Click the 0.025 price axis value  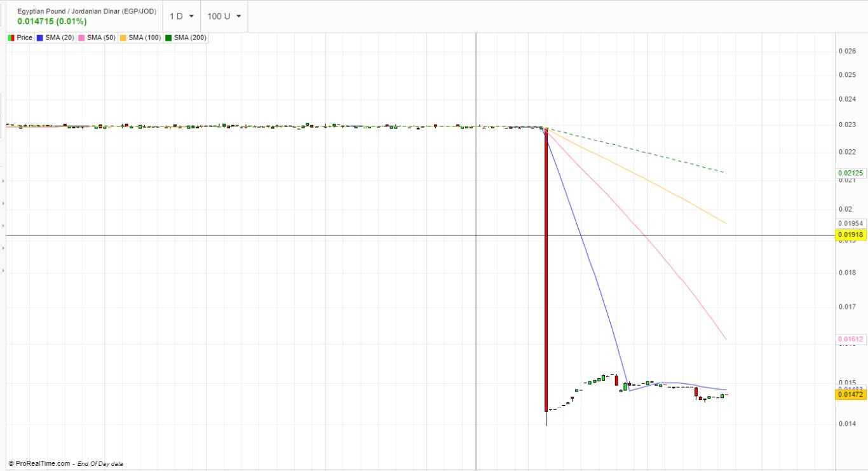point(846,75)
